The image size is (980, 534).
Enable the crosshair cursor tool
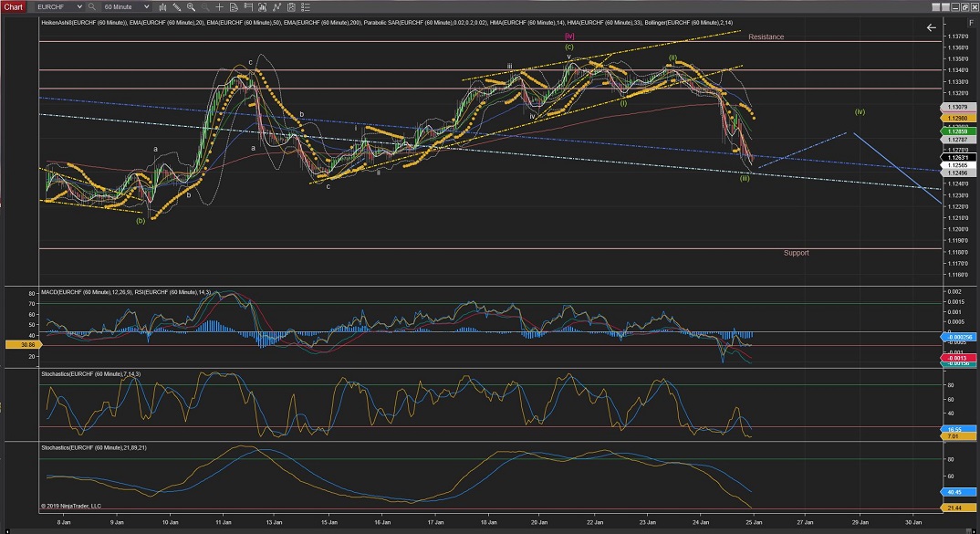(219, 7)
